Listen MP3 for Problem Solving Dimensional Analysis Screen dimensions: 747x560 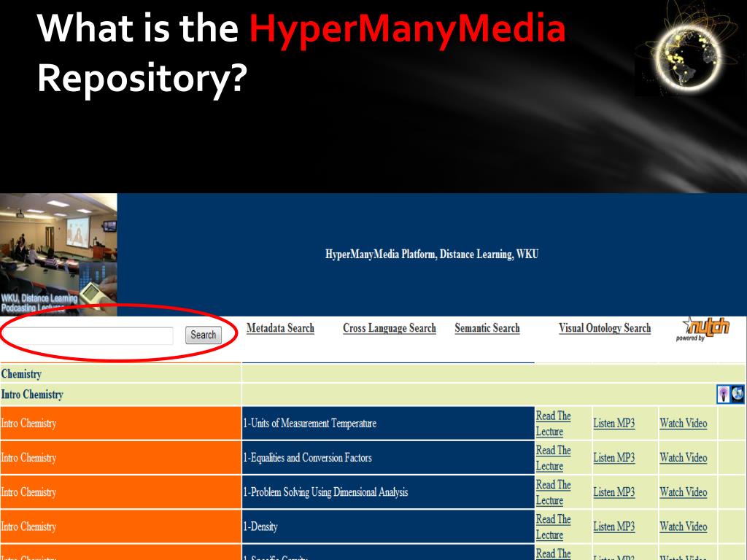614,492
